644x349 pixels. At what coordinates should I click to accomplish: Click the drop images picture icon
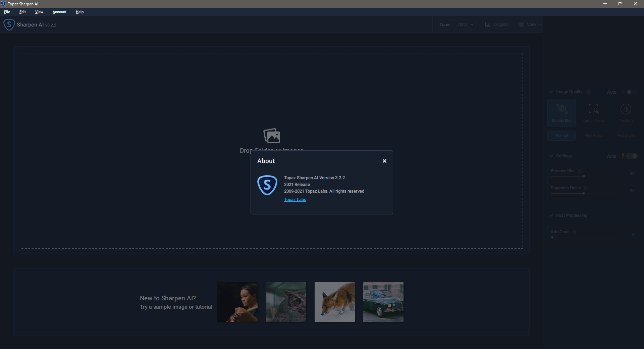click(x=272, y=136)
